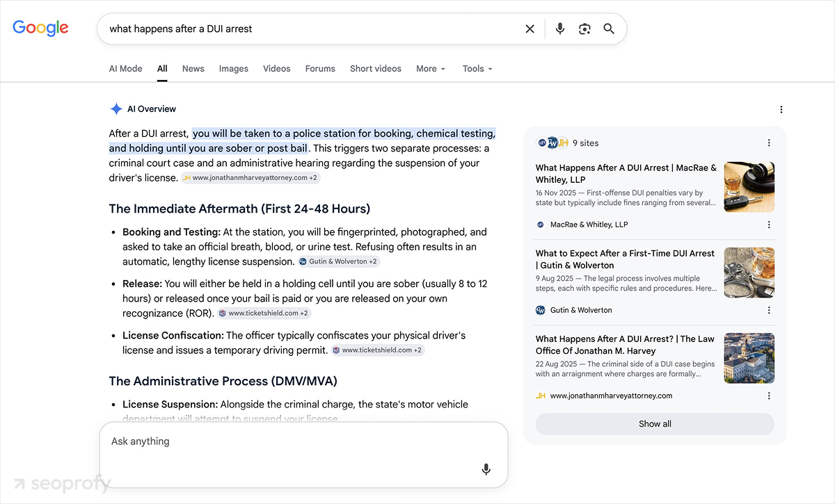Viewport: 835px width, 504px height.
Task: Open Law Office Of Jonathan M. Harvey link
Action: [625, 345]
